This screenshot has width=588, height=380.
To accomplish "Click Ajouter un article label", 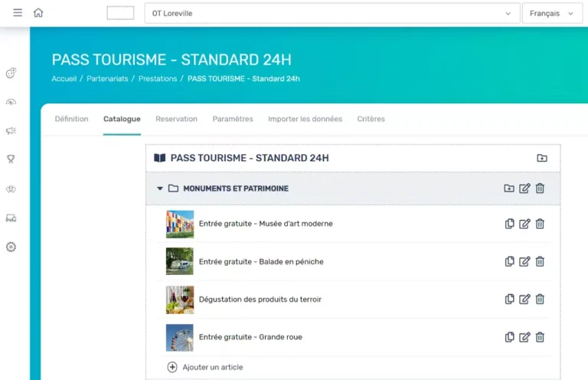I will [x=213, y=367].
